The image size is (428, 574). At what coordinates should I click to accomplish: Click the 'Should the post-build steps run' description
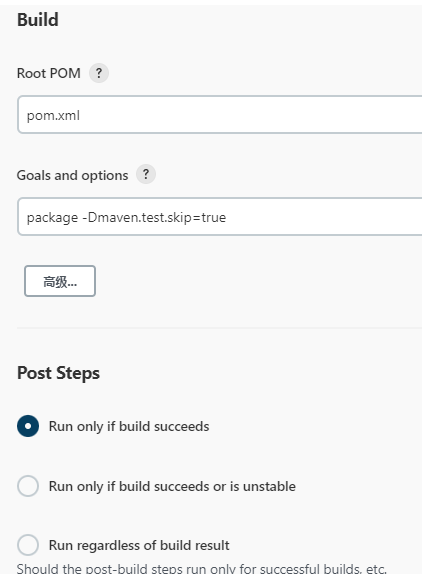point(201,569)
